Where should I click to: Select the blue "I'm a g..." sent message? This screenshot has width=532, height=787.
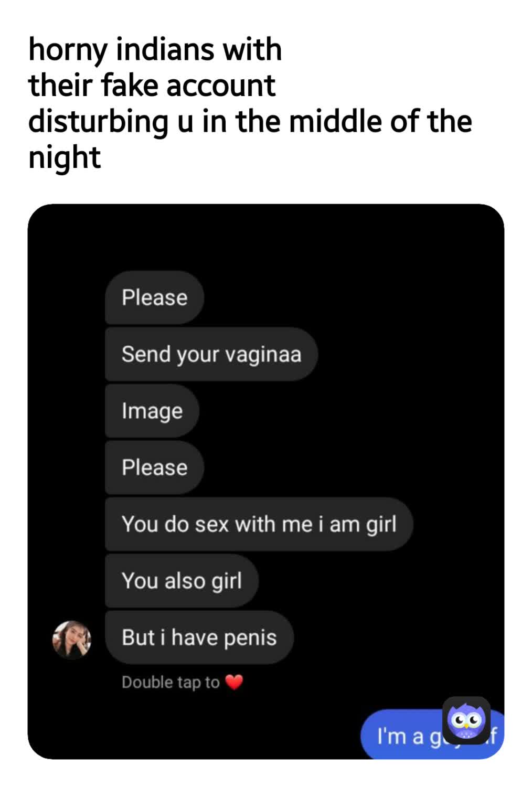[404, 735]
